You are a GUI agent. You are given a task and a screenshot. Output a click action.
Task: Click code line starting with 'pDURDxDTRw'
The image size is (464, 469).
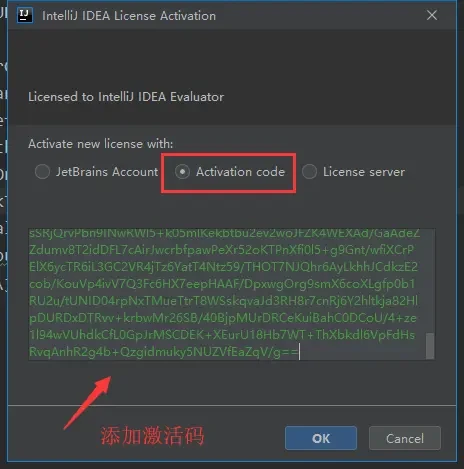tap(223, 318)
